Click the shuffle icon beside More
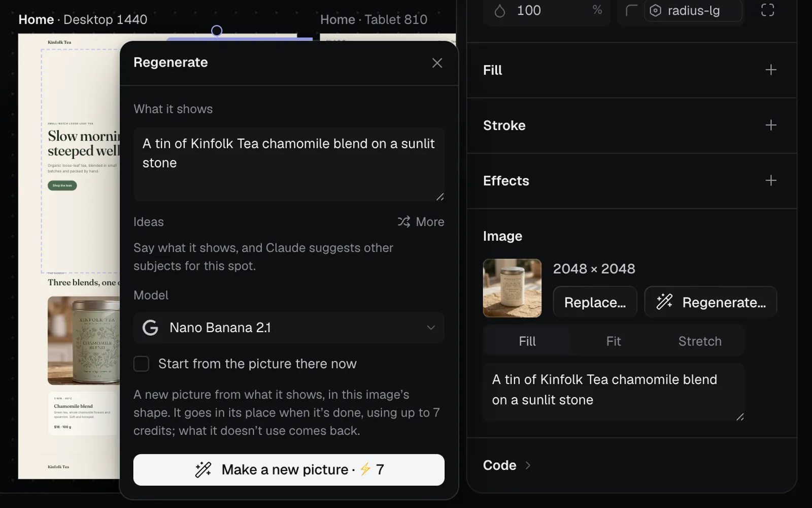Image resolution: width=812 pixels, height=508 pixels. pyautogui.click(x=404, y=221)
